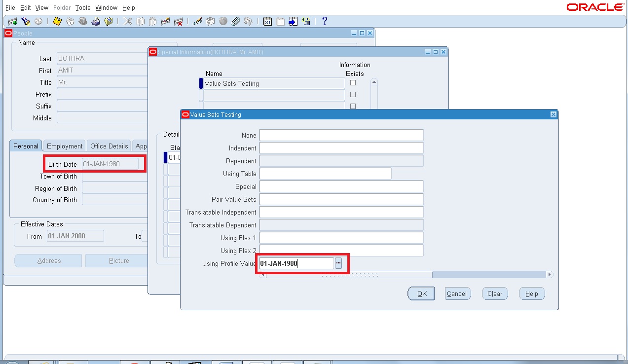Screen dimensions: 628x364
Task: Toggle the second Information Exists checkbox
Action: (x=354, y=94)
